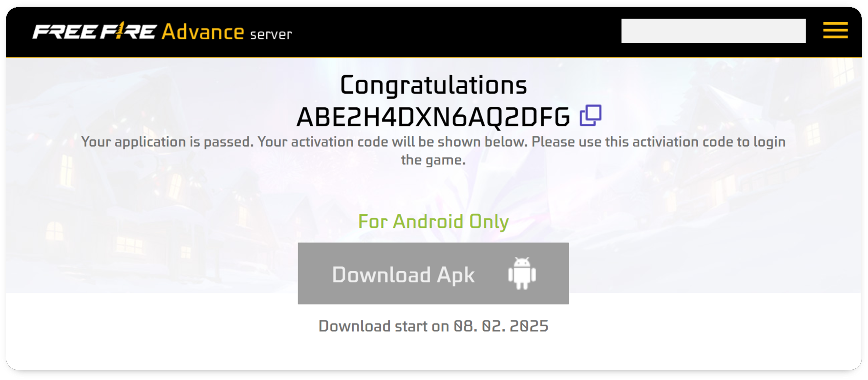Click the For Android Only label
The width and height of the screenshot is (868, 380).
click(433, 222)
